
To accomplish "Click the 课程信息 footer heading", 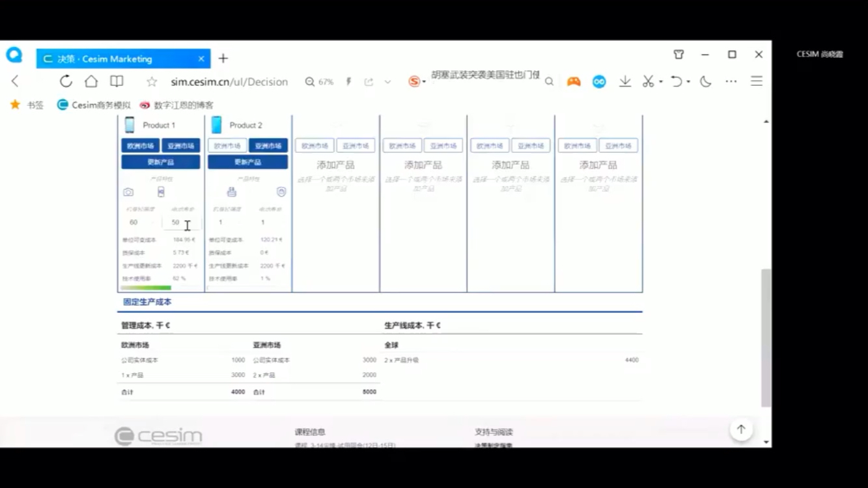I will [310, 432].
